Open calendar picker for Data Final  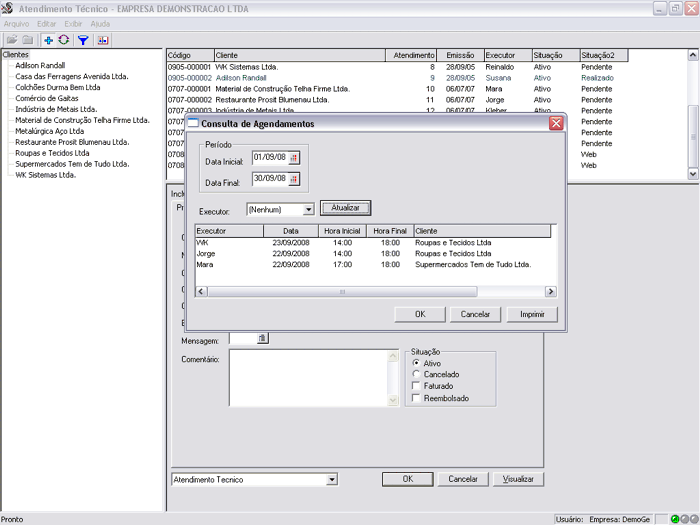pos(294,178)
